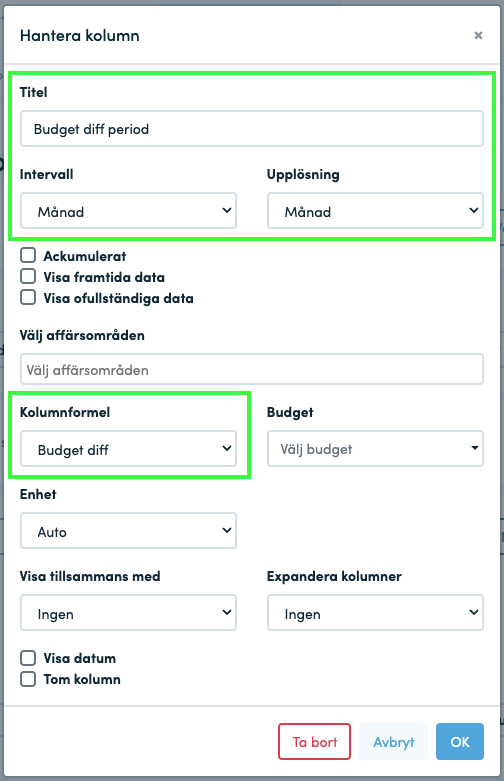Check the Tom kolumn option

tap(28, 678)
